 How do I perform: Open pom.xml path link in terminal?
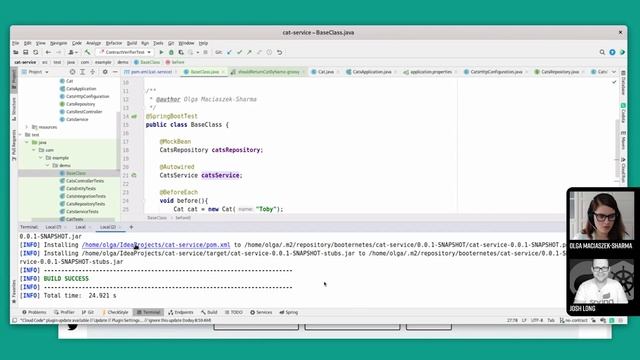tap(156, 245)
